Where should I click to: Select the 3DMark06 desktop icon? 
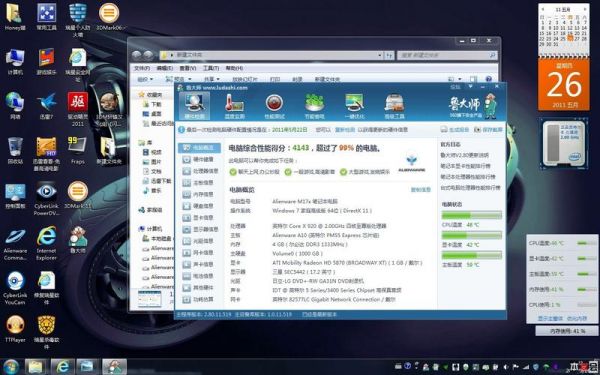pyautogui.click(x=109, y=17)
